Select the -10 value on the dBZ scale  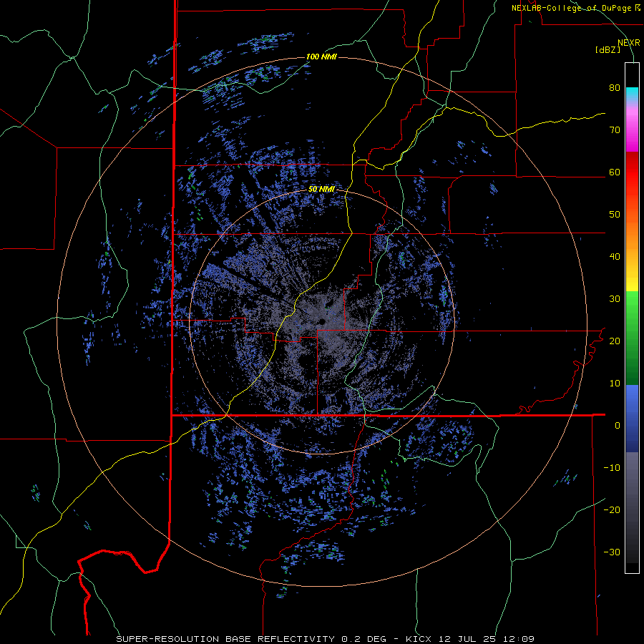(612, 467)
